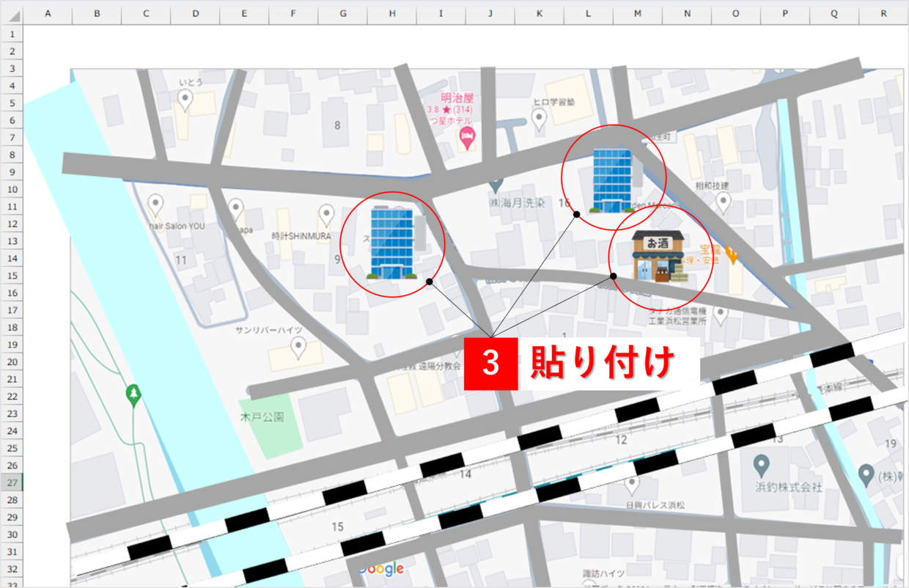Select column B header

pos(97,13)
